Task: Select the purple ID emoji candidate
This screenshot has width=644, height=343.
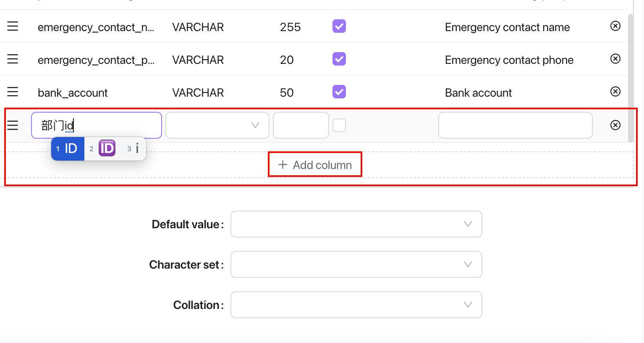Action: coord(107,148)
